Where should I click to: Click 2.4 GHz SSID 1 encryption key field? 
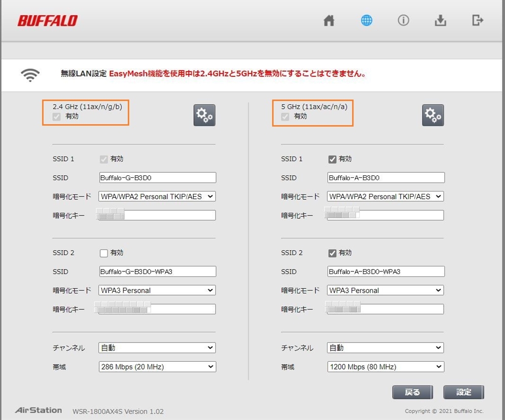point(157,215)
